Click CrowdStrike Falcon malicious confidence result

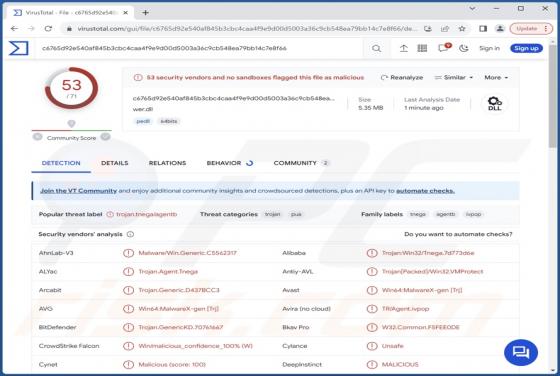(x=195, y=346)
